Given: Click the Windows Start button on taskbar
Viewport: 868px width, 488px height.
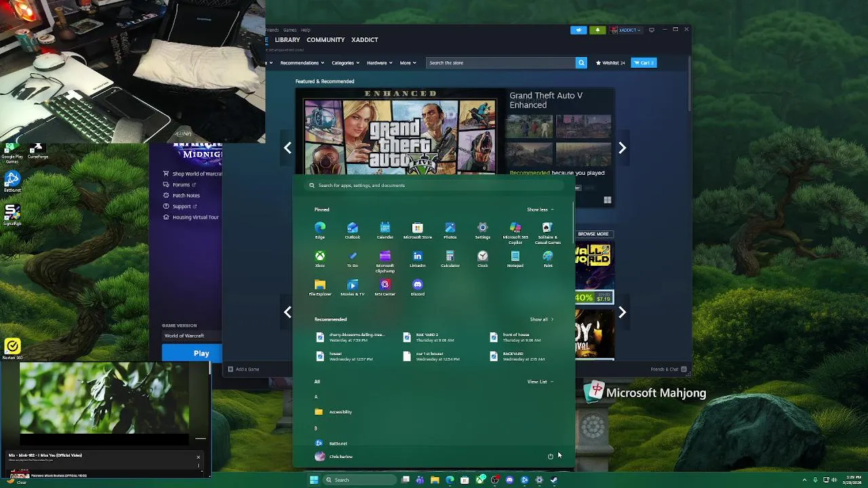Looking at the screenshot, I should click(314, 480).
